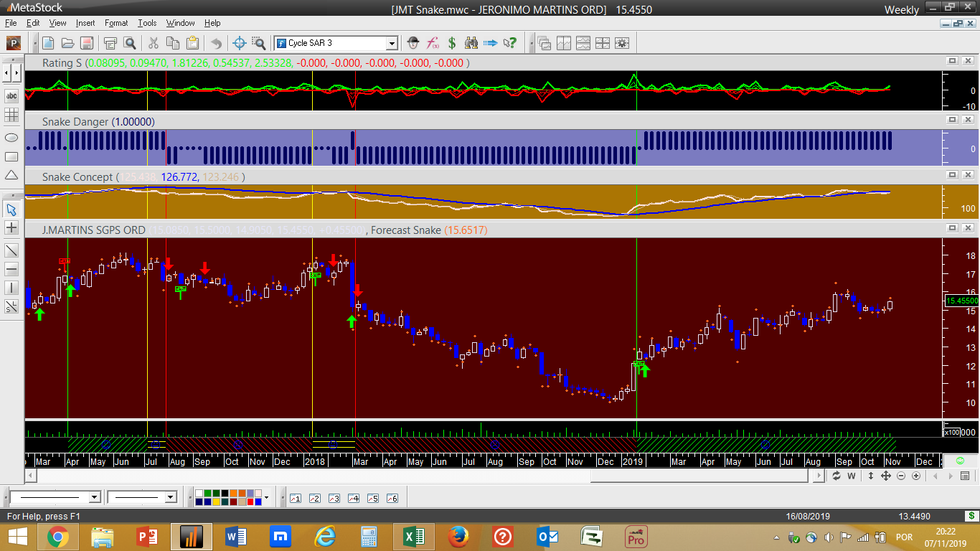This screenshot has width=980, height=551.
Task: Open the Cycle SAR 3 indicator dropdown
Action: click(392, 43)
